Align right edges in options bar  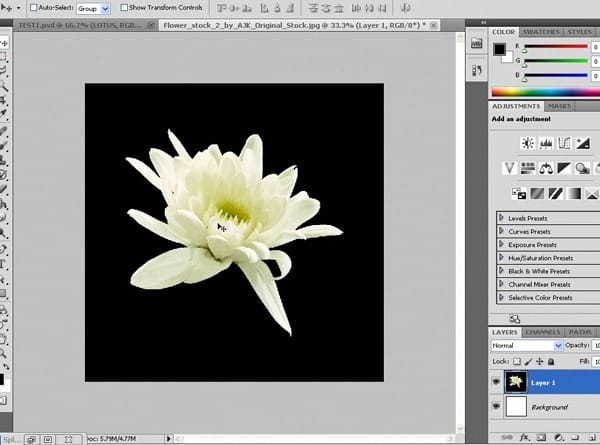pyautogui.click(x=290, y=8)
